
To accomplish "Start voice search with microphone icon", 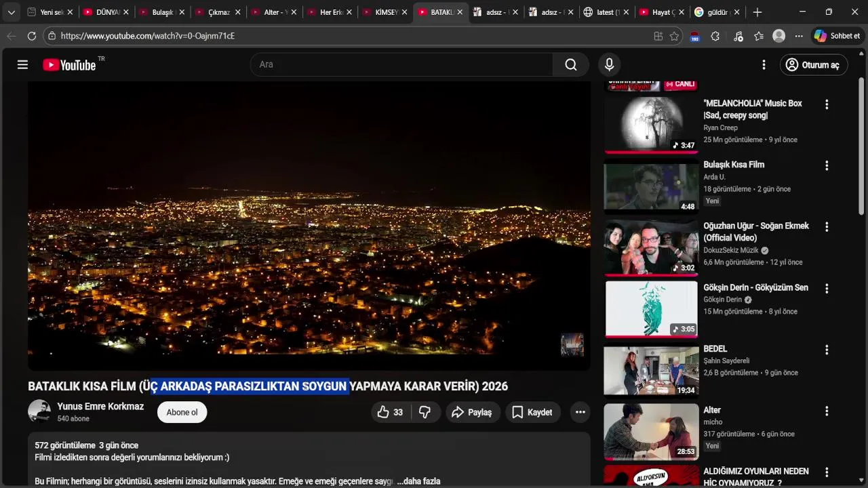I will pos(609,64).
